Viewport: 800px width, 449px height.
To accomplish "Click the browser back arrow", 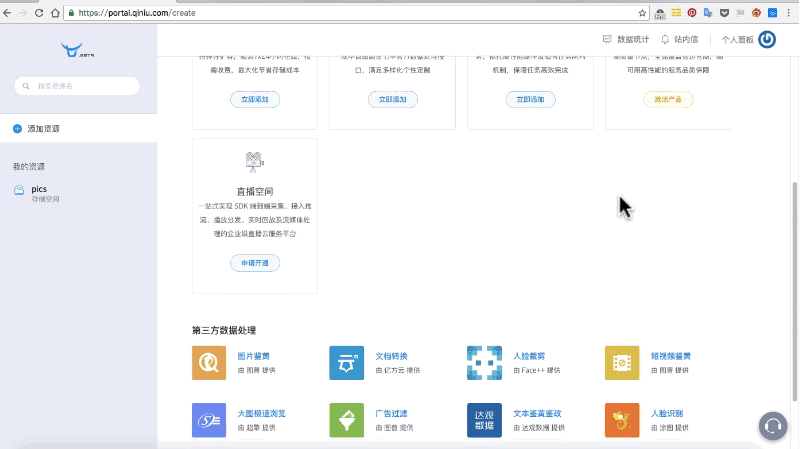I will point(7,13).
